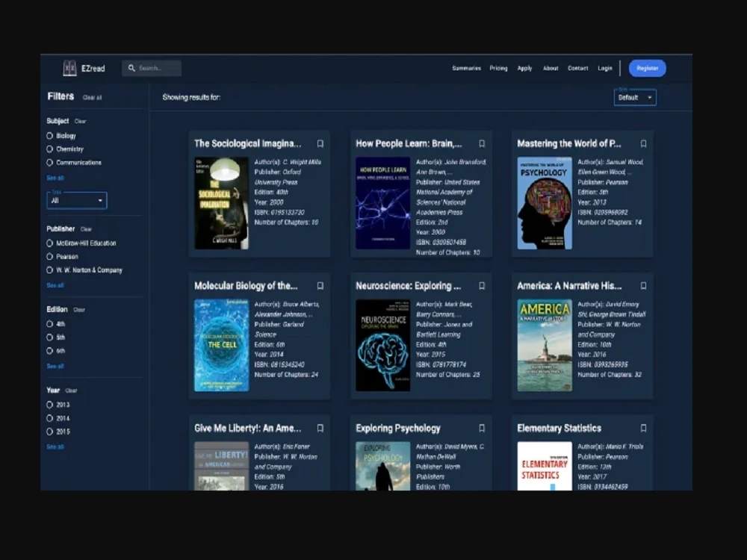The image size is (747, 560).
Task: Open Summaries nav item
Action: [x=466, y=68]
